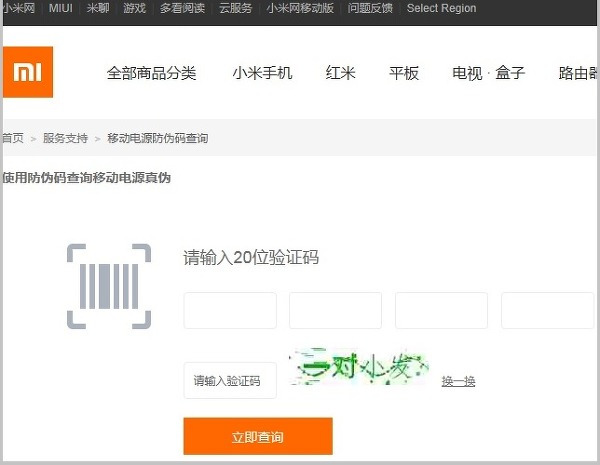Open the MIUI link
Viewport: 600px width, 465px height.
61,8
